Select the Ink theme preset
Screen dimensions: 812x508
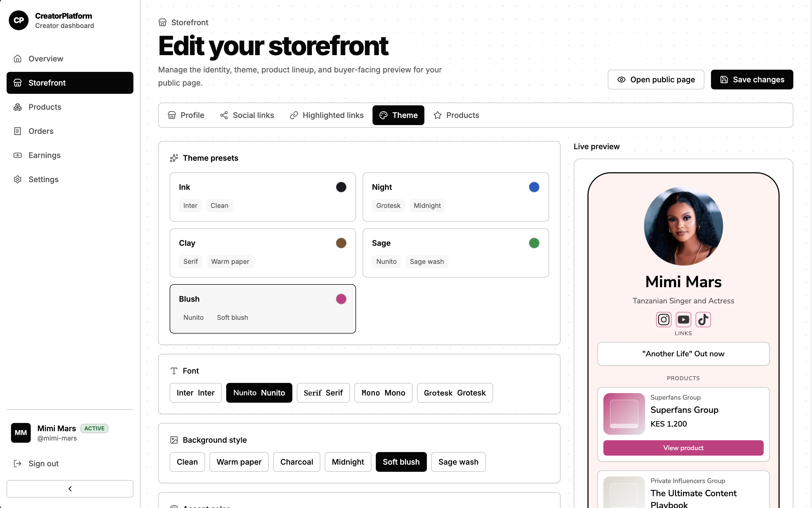pyautogui.click(x=263, y=197)
